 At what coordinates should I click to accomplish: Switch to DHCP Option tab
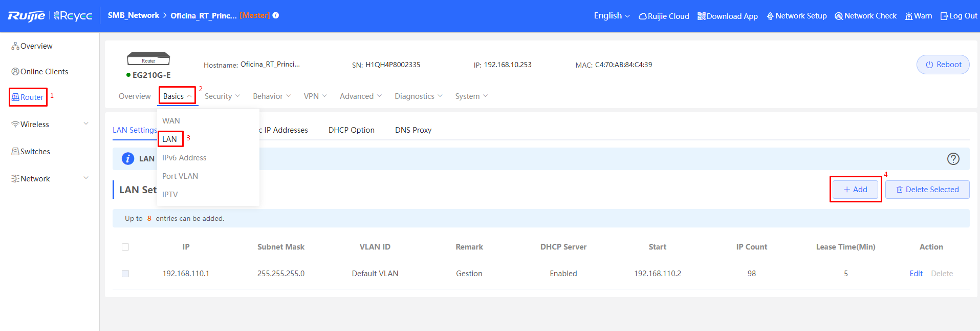click(x=352, y=130)
